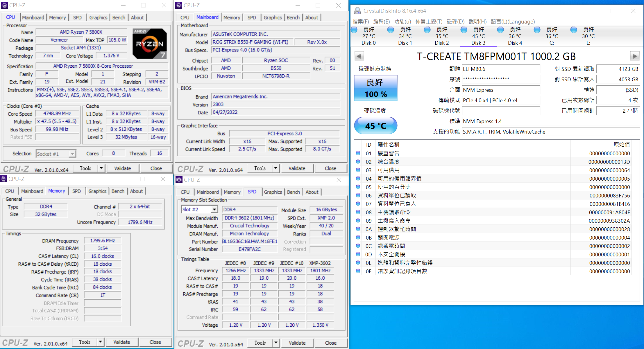The height and width of the screenshot is (349, 644).
Task: Open SPD tab in Memory CPU-Z window
Action: coord(76,191)
